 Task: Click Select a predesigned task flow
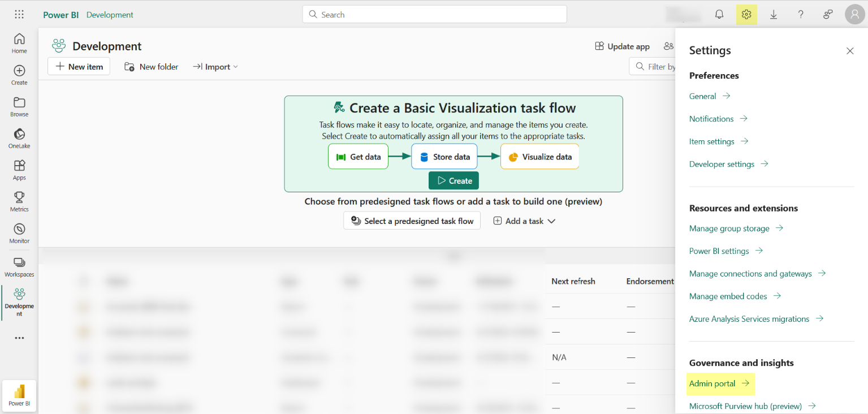[x=412, y=221]
